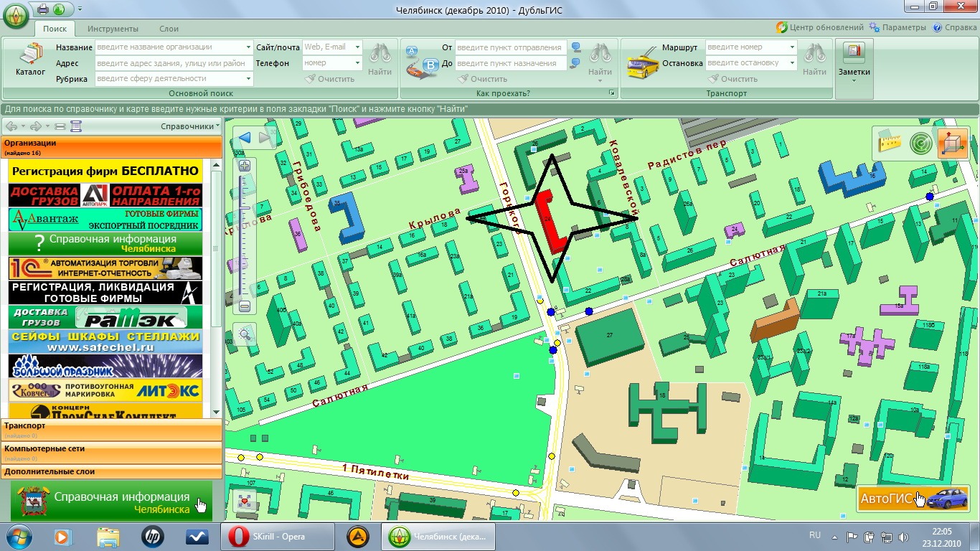
Task: Open Как проехать group dialog launcher
Action: [612, 93]
